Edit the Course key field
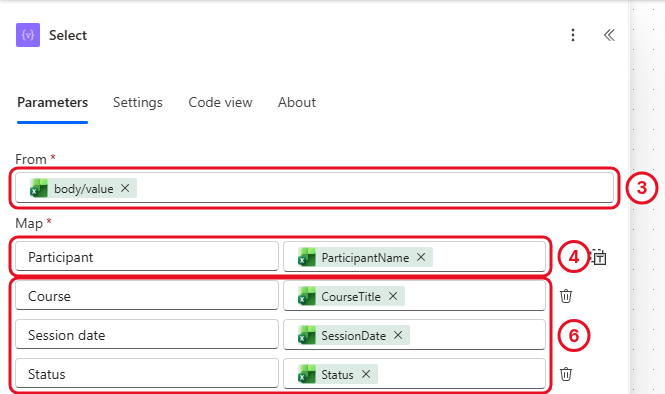This screenshot has width=665, height=394. click(x=147, y=296)
